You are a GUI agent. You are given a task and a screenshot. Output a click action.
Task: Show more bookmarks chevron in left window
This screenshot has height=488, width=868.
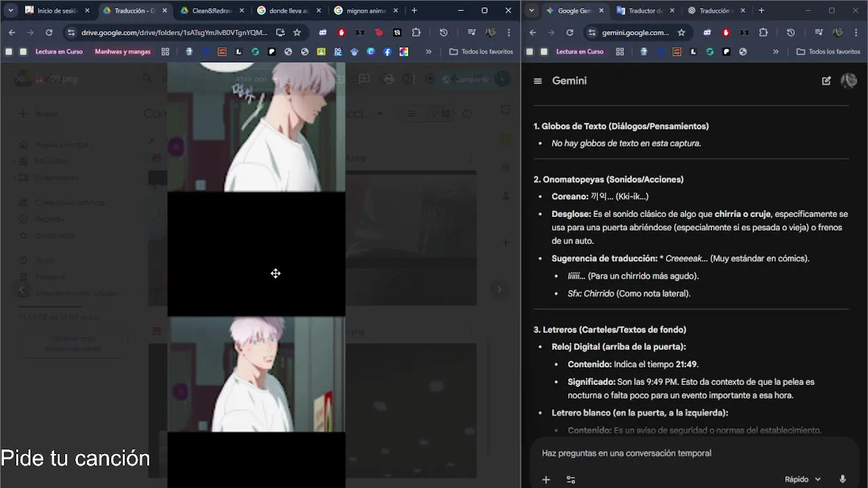pyautogui.click(x=429, y=52)
